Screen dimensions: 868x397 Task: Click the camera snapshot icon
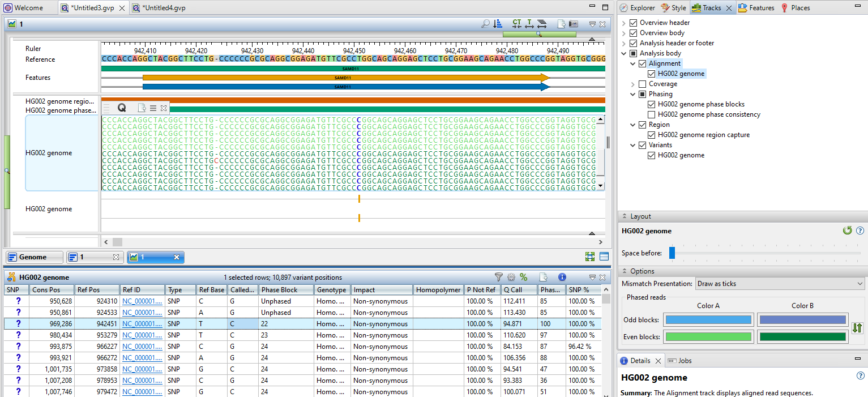[x=574, y=24]
